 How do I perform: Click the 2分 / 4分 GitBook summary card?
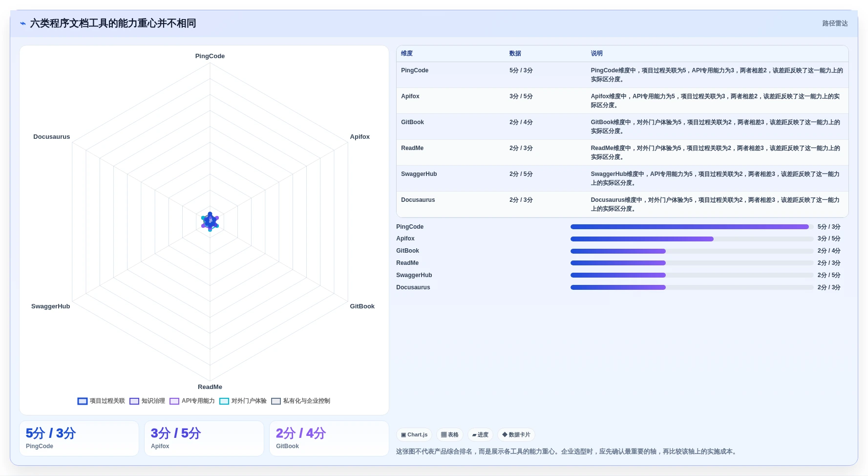pos(329,438)
